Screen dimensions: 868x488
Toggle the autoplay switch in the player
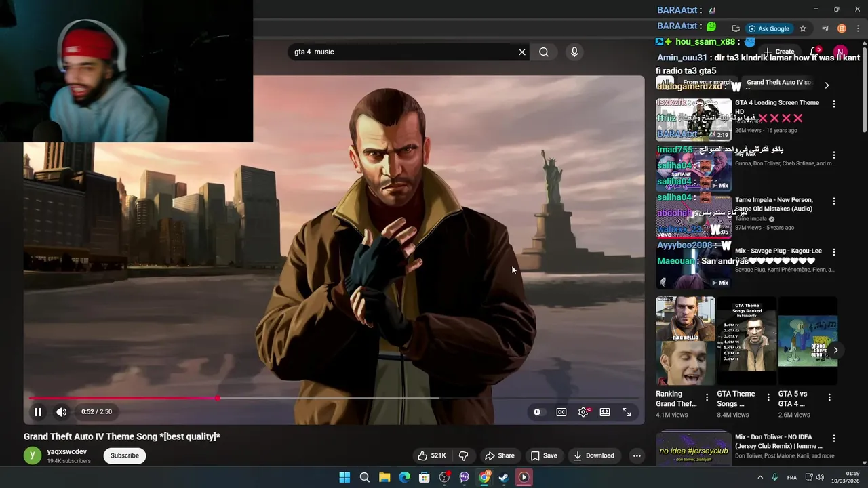click(537, 411)
